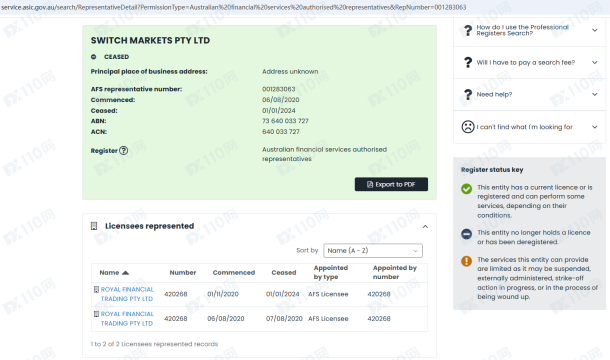The width and height of the screenshot is (610, 360).
Task: Click the Appointed by type column header
Action: (331, 272)
